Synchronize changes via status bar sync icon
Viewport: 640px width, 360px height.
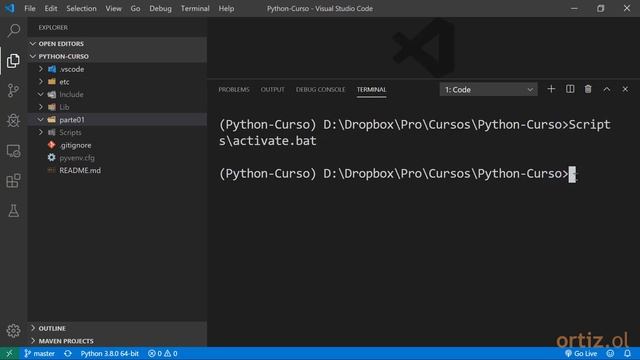68,353
